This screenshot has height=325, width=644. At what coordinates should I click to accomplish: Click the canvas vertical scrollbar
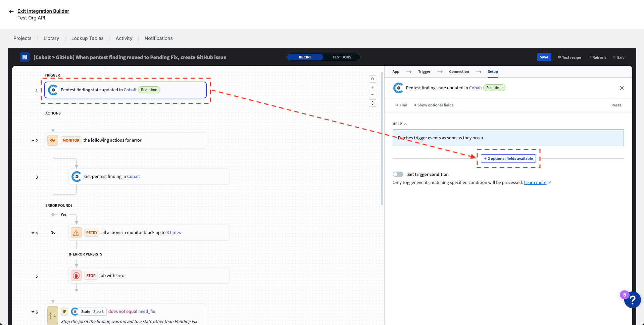tap(382, 138)
